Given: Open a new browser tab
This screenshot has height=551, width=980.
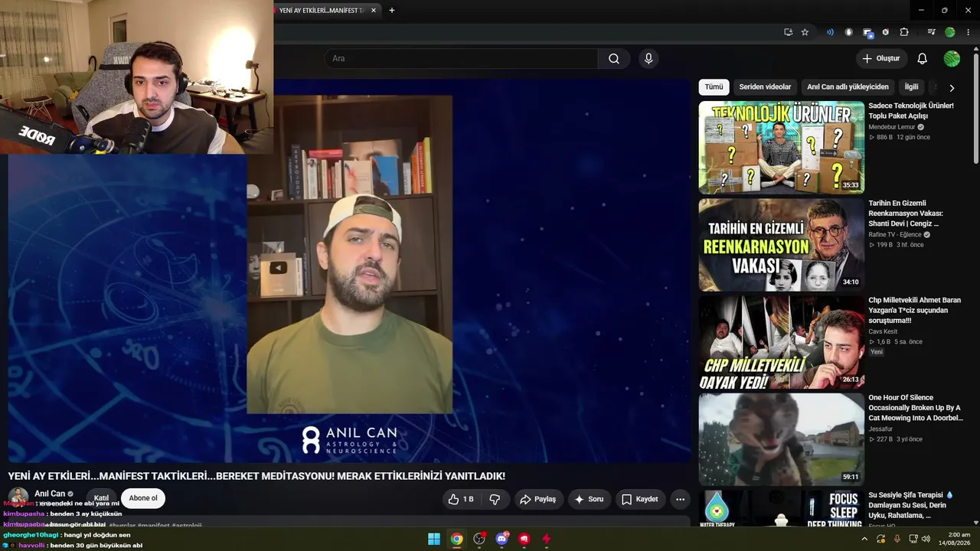Looking at the screenshot, I should [x=392, y=11].
